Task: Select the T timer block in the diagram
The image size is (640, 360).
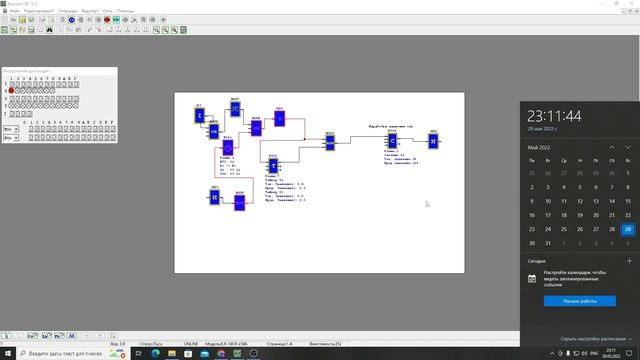Action: (273, 165)
